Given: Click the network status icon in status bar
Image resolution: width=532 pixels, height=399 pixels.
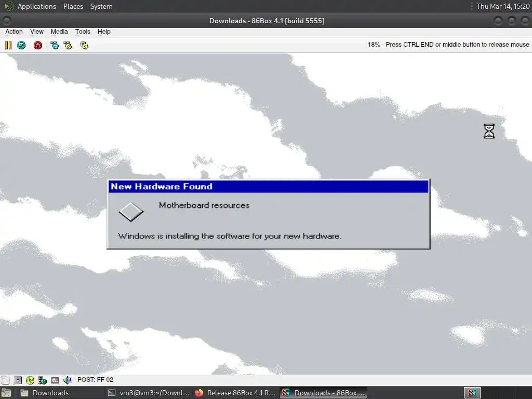Looking at the screenshot, I should coord(43,380).
